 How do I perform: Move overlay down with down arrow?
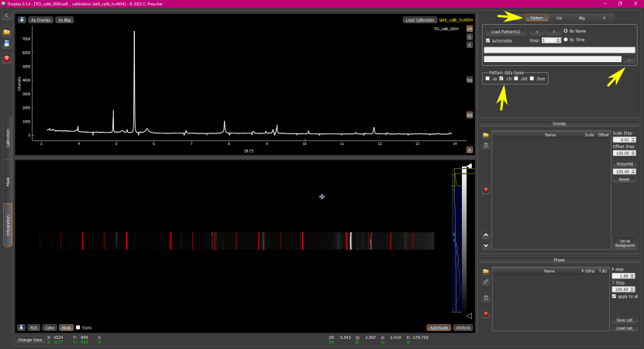pyautogui.click(x=485, y=245)
